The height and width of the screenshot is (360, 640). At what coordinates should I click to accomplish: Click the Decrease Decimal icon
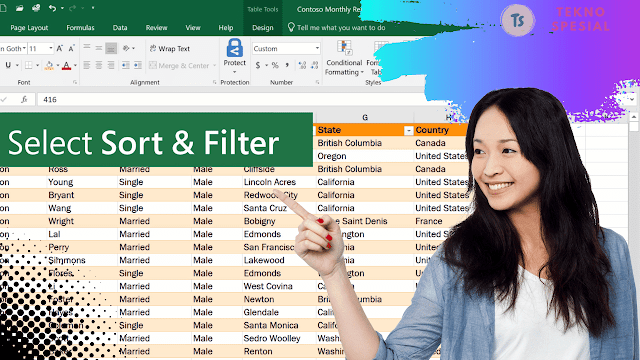pos(314,65)
